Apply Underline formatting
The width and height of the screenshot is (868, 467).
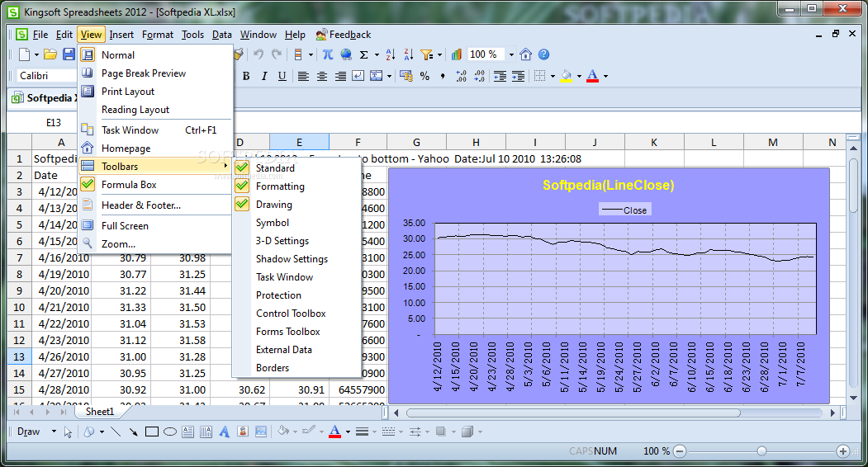tap(282, 77)
